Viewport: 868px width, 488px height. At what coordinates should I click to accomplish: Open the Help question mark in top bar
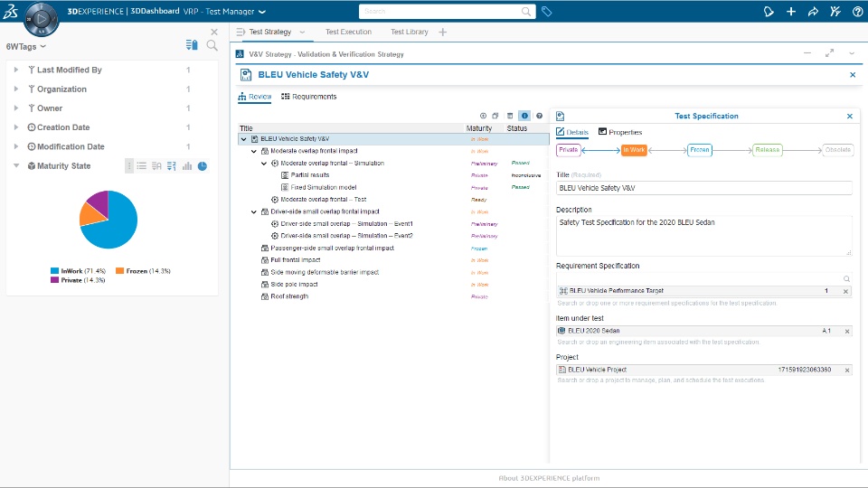[857, 12]
